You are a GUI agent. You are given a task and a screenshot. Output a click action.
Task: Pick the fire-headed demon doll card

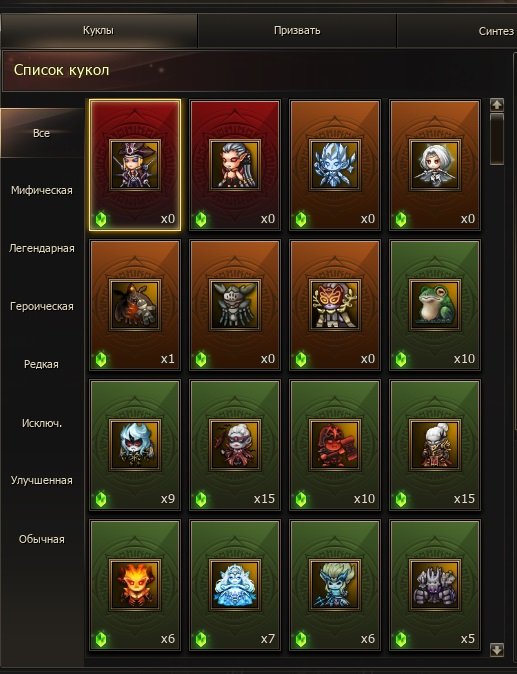135,585
